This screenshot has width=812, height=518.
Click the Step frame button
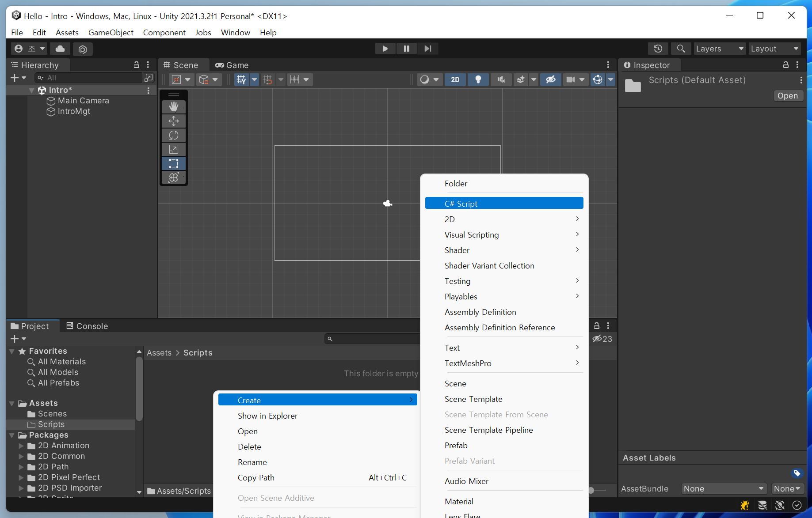[x=427, y=49]
